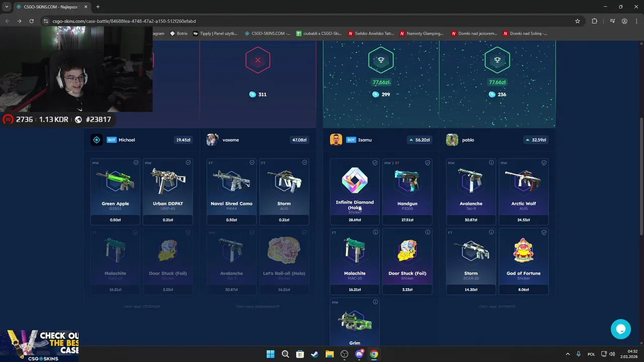Open a new browser tab
644x362 pixels.
[98, 7]
